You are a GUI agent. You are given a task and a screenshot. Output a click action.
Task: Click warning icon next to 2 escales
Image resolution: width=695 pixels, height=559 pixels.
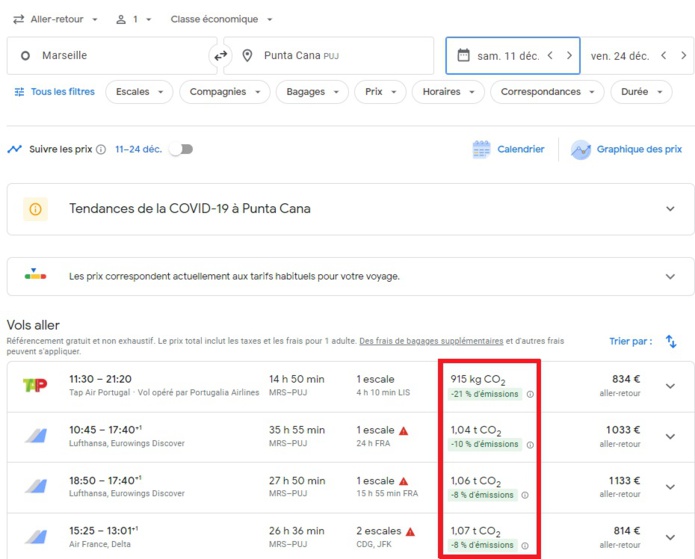pyautogui.click(x=410, y=532)
